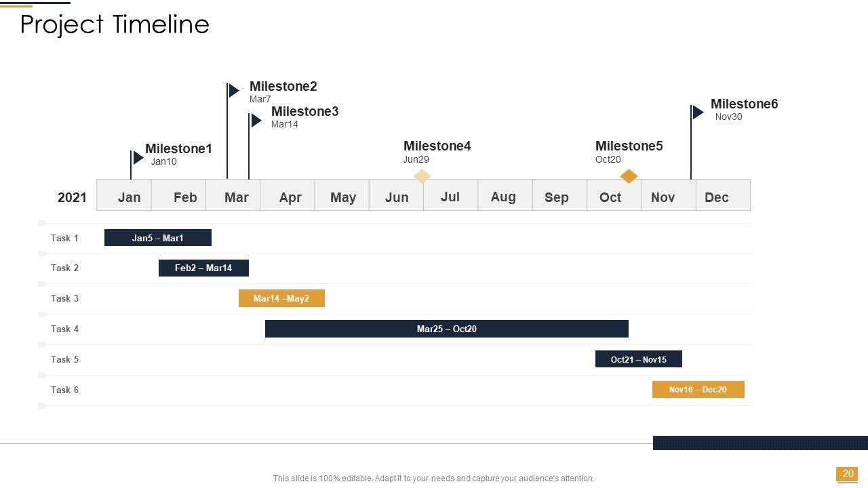Screen dimensions: 868x488
Task: Click the Milestone5 heading text
Action: pyautogui.click(x=629, y=146)
